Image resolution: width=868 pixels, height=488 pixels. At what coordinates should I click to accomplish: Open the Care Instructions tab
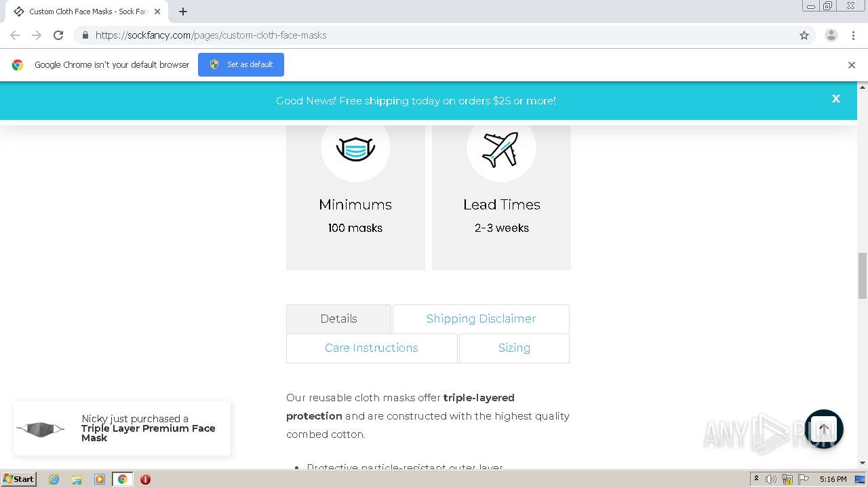372,348
